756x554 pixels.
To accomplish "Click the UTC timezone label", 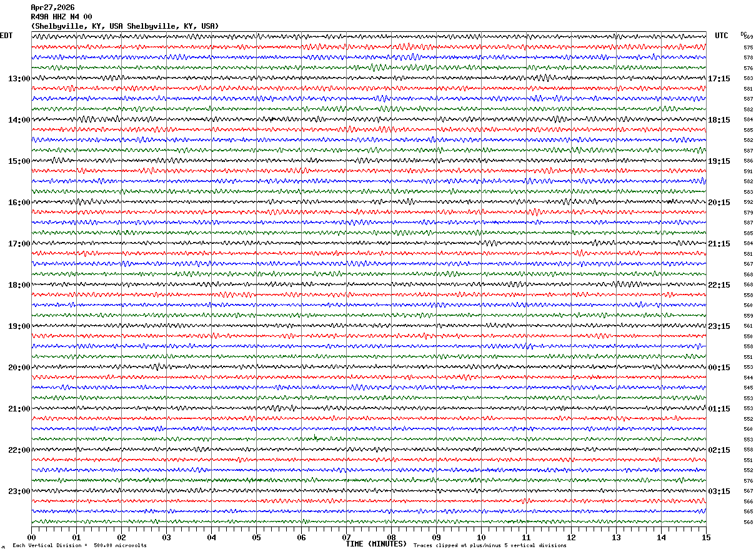I will point(722,36).
